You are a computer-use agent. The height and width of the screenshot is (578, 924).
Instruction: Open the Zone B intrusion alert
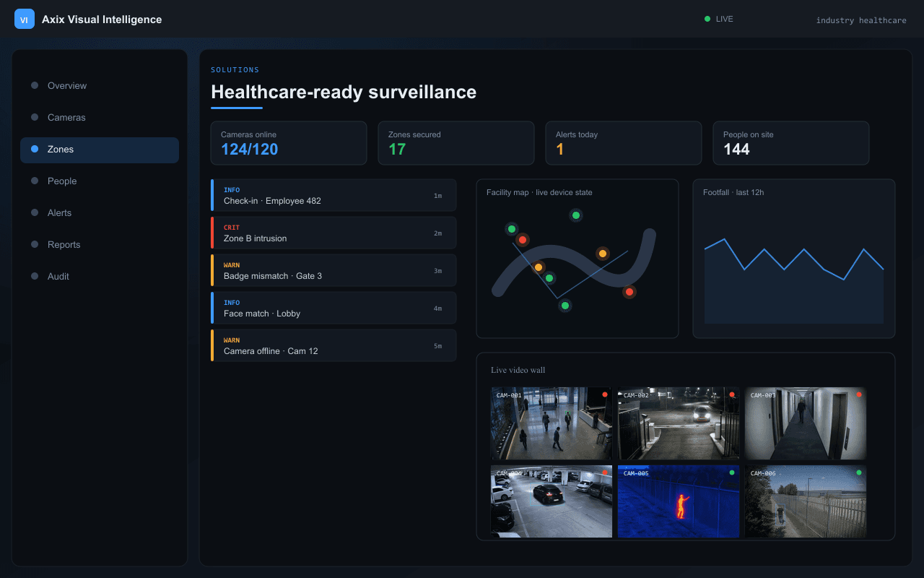(334, 233)
